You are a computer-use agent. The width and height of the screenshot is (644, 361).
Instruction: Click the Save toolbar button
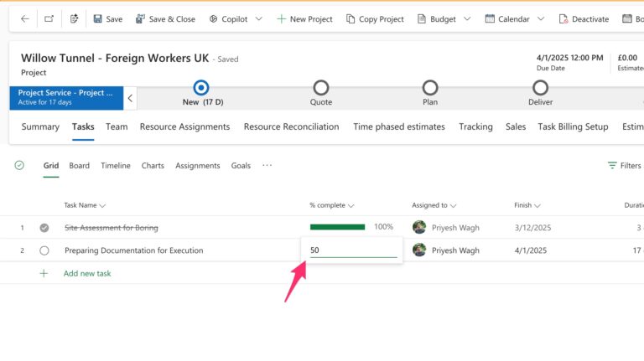pyautogui.click(x=107, y=18)
